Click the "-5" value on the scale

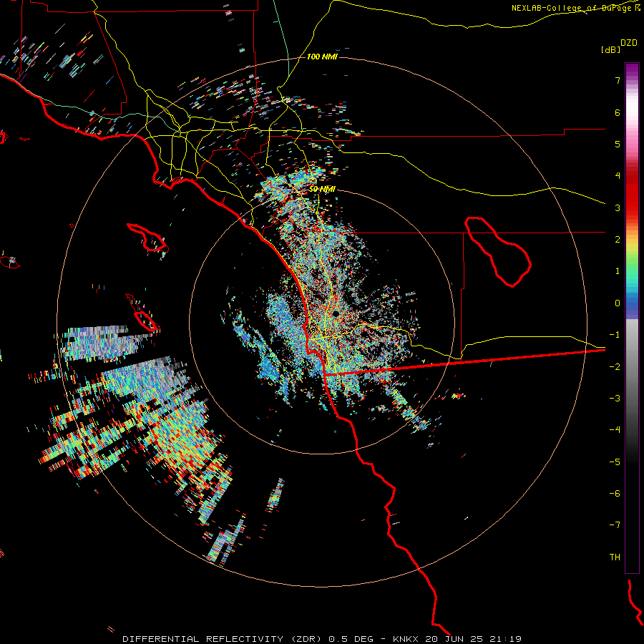pos(615,462)
